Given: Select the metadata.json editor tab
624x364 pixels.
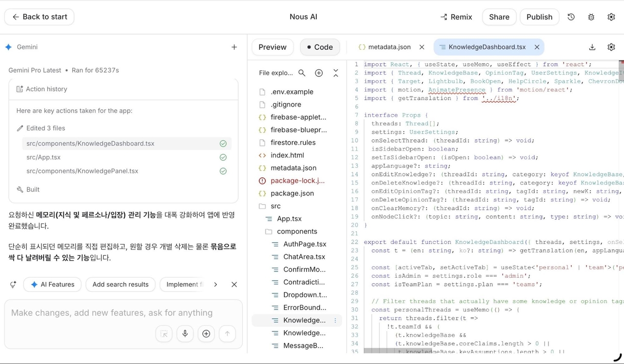Looking at the screenshot, I should tap(385, 47).
